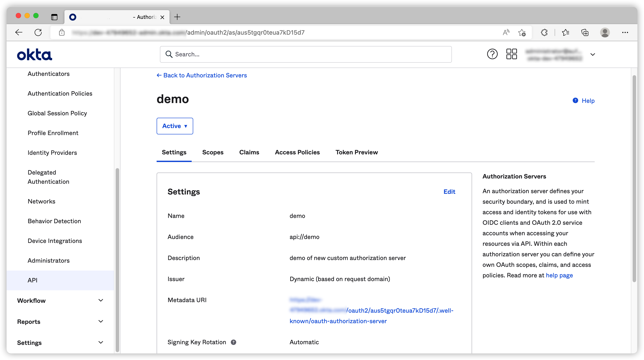Click the browser profile avatar icon
Screen dimensions: 644x360
pyautogui.click(x=605, y=32)
